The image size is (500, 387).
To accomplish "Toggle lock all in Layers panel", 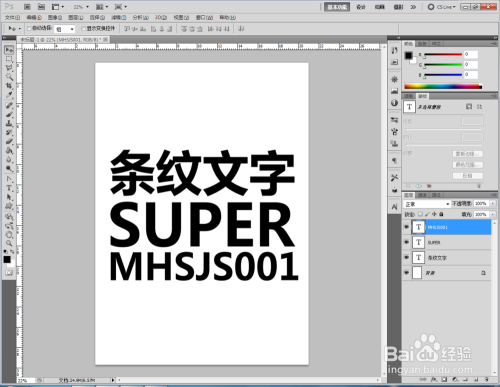I will coord(441,214).
